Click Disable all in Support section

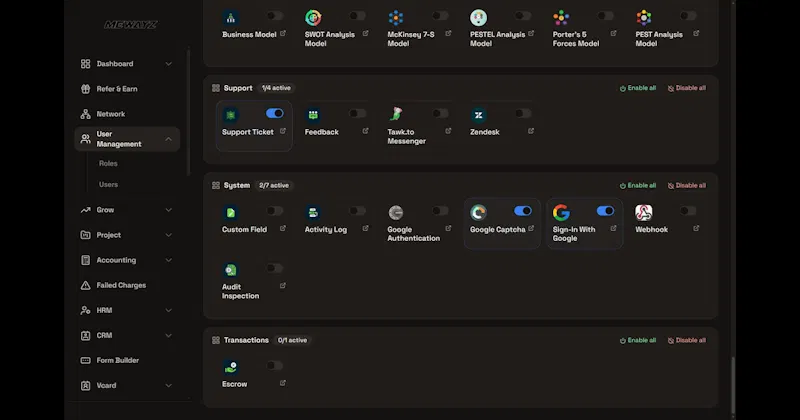tap(687, 88)
